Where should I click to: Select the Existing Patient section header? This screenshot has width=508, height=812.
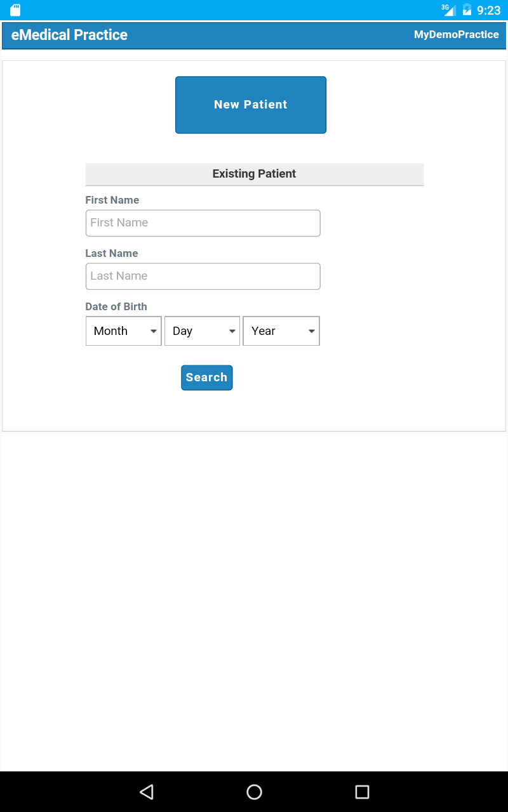(x=254, y=173)
